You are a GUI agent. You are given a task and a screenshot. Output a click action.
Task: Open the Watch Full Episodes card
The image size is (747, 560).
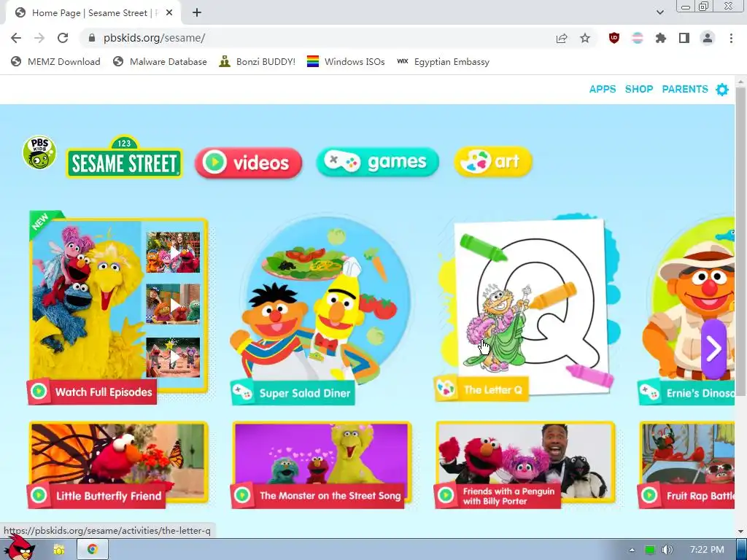pos(118,307)
